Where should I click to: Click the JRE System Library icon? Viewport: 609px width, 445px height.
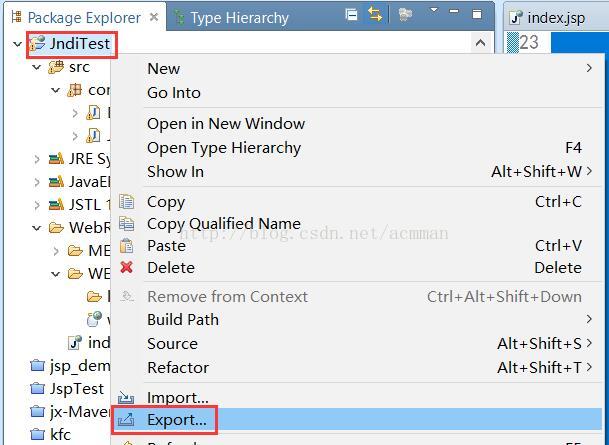tap(56, 158)
